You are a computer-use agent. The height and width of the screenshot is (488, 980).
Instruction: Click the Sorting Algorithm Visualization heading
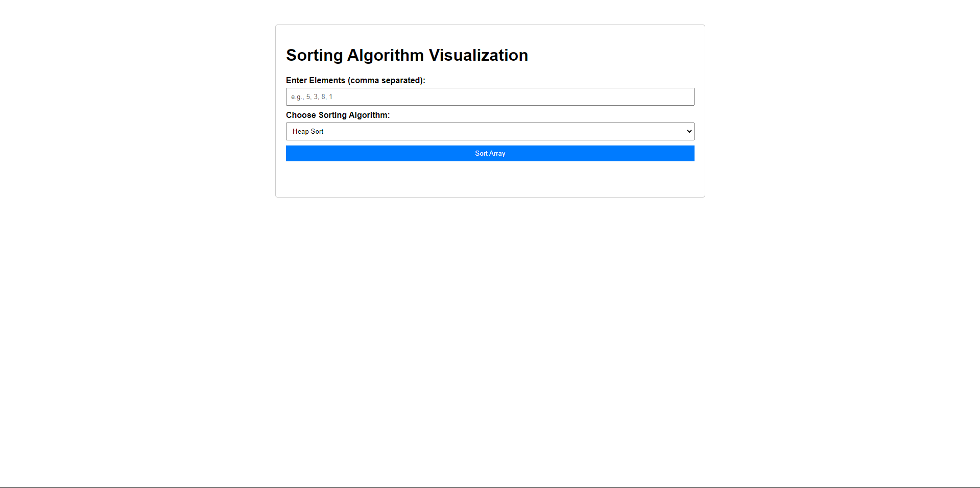tap(407, 55)
